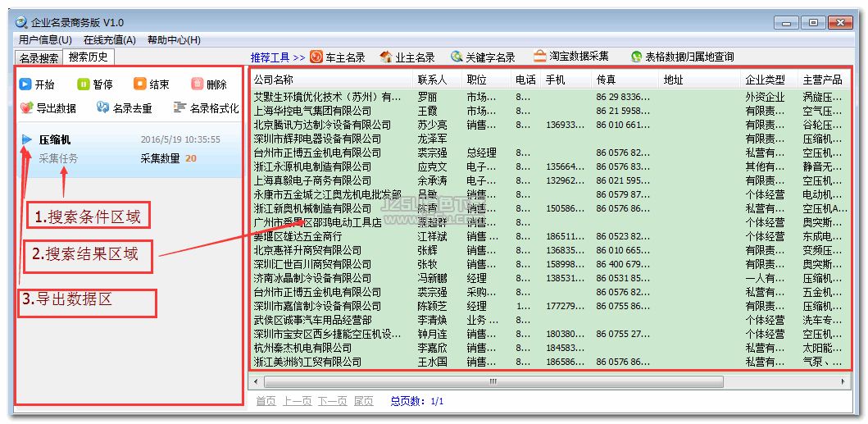Screen dimensions: 868x424
Task: Click the 尾页 last page link
Action: 364,401
